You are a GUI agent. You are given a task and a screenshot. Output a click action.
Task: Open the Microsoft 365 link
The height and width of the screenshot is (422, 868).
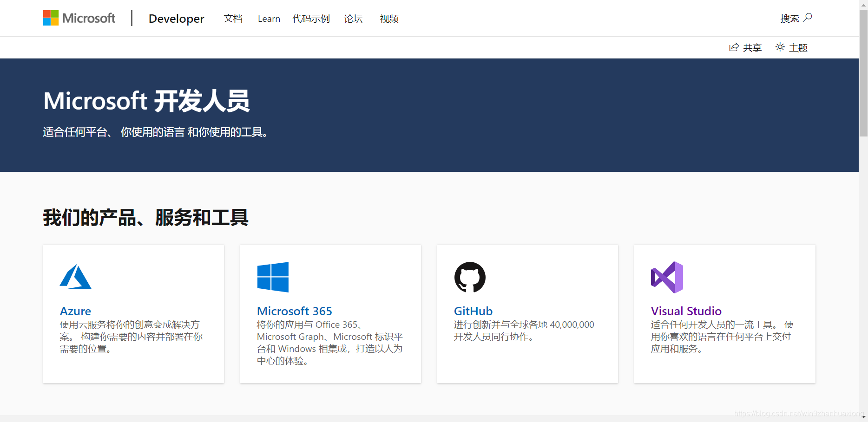(295, 311)
